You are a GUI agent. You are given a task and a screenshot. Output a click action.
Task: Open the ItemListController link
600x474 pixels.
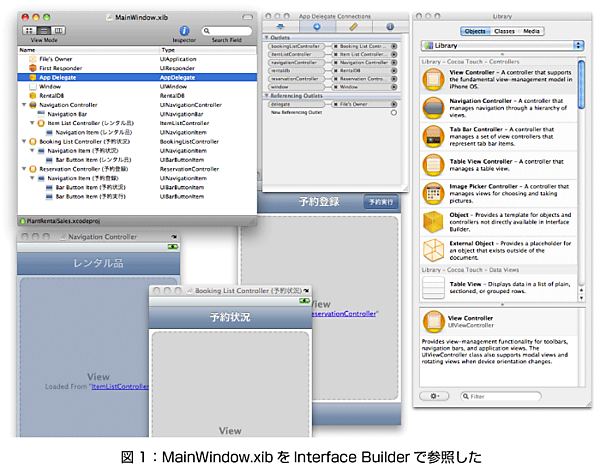pos(122,385)
